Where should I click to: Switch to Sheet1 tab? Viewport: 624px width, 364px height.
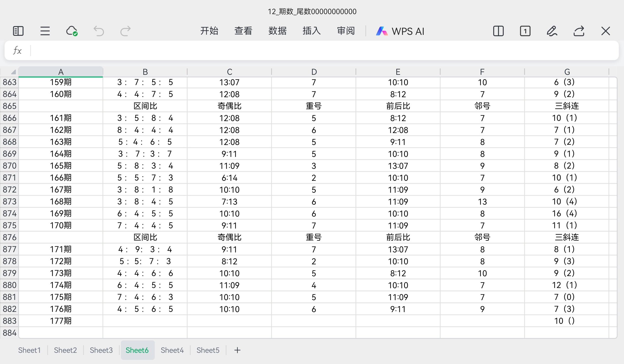29,350
